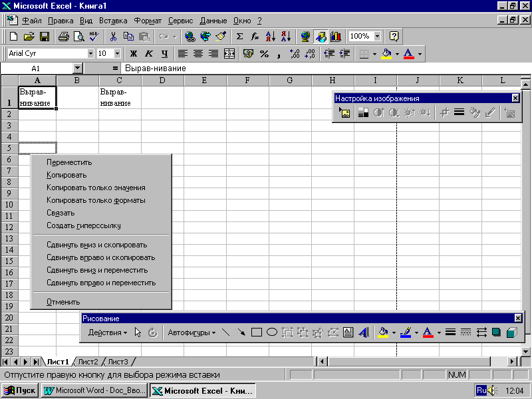Toggle italic К formatting
Screen dimensions: 532x399
149,54
